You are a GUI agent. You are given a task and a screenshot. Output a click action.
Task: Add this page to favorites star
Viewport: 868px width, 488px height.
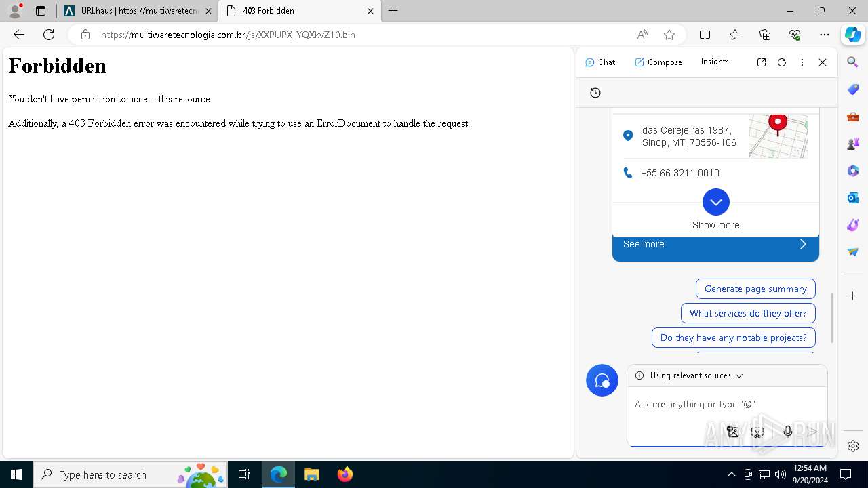(669, 35)
